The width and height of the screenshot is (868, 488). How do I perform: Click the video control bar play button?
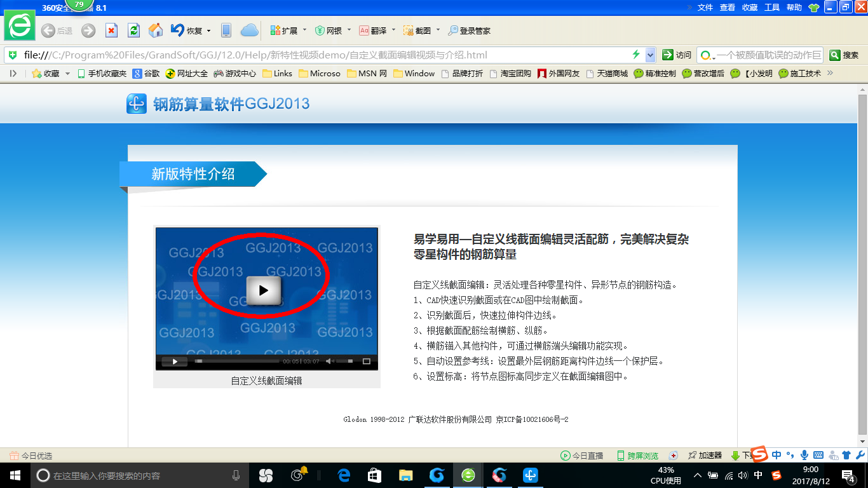[x=175, y=362]
